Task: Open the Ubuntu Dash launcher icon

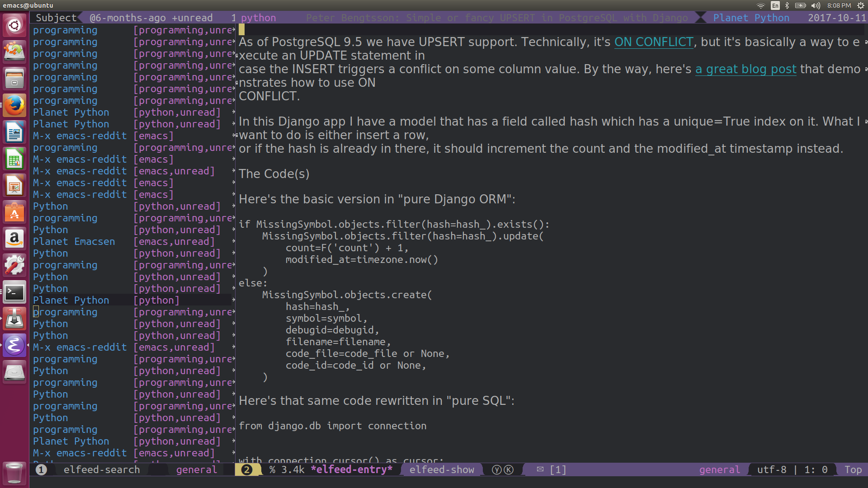Action: 14,25
